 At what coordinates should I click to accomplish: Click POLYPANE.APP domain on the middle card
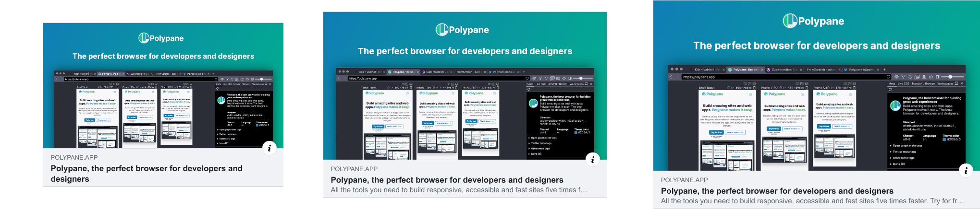(x=354, y=169)
